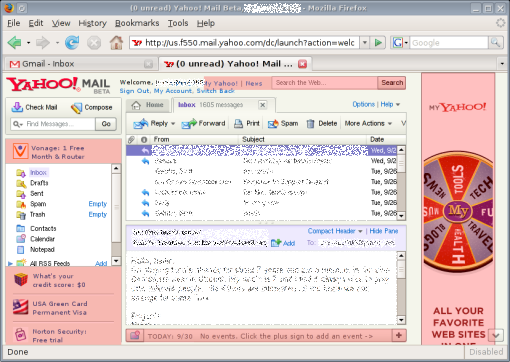
Task: Open the Drafts folder
Action: (39, 183)
